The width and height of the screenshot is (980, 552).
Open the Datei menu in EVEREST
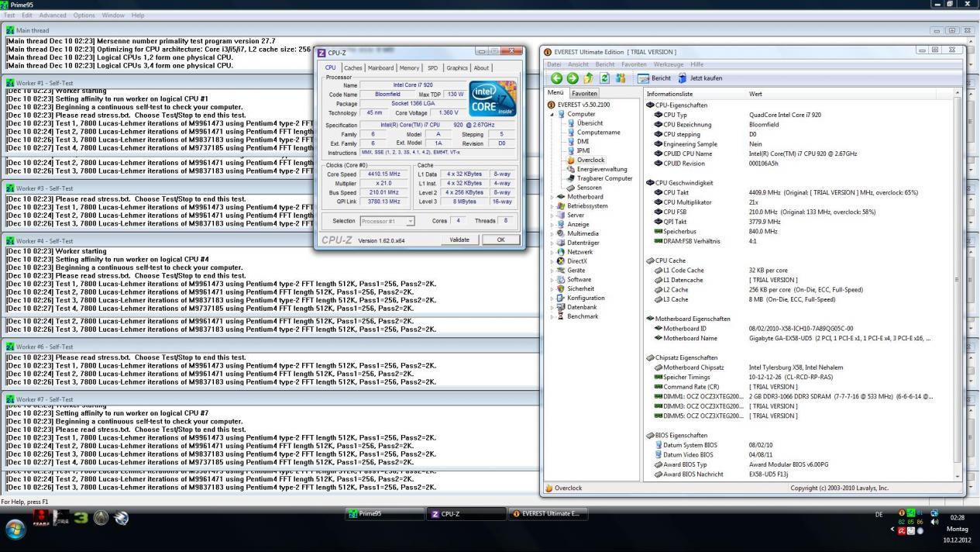click(554, 64)
